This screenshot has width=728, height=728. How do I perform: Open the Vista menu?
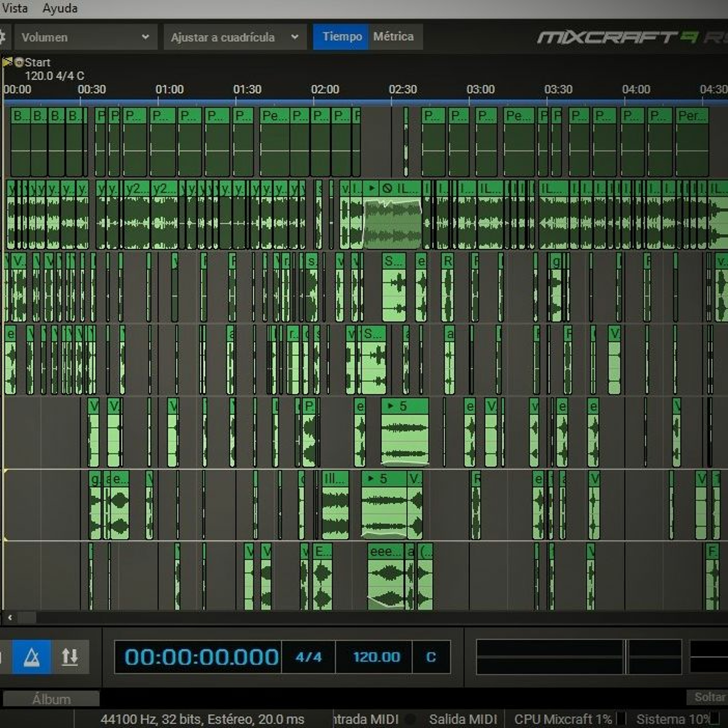pos(14,8)
